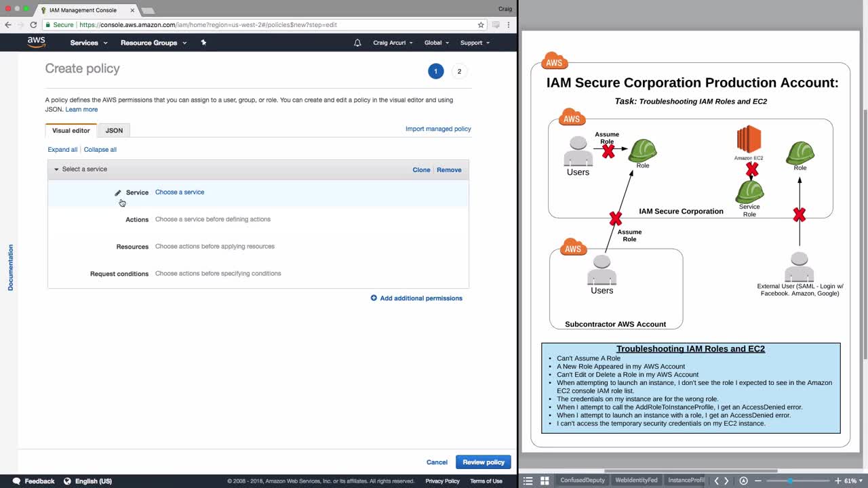
Task: Click the horizontal scrollbar in diagram window
Action: pyautogui.click(x=690, y=470)
